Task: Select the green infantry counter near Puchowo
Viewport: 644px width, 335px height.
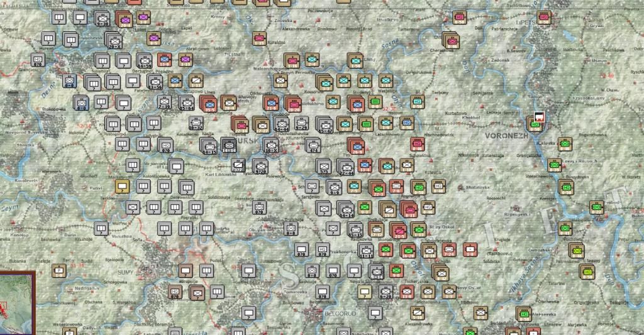Action: coord(565,229)
